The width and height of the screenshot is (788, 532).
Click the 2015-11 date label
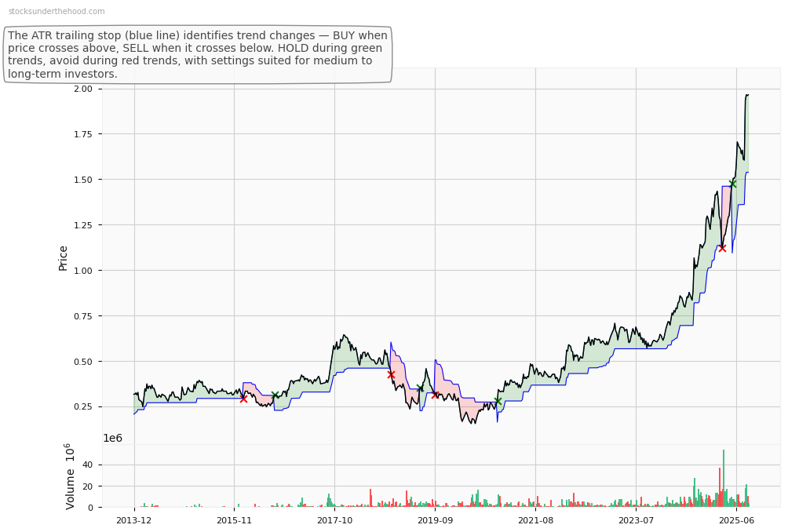[x=234, y=520]
